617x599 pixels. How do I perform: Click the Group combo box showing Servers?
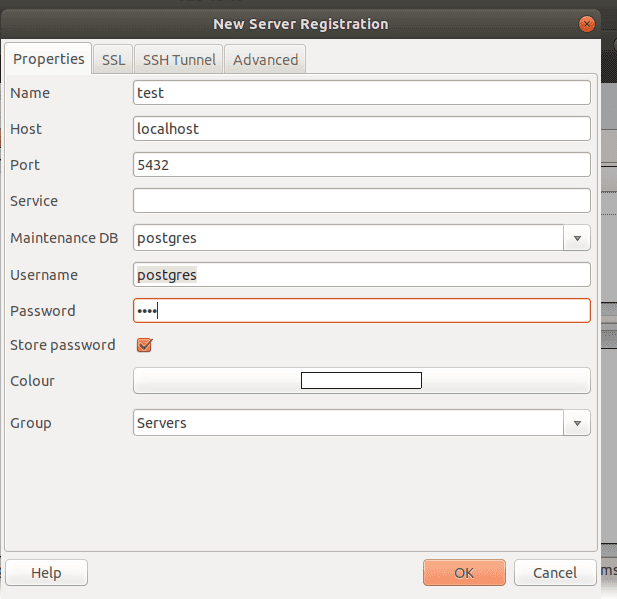click(348, 423)
